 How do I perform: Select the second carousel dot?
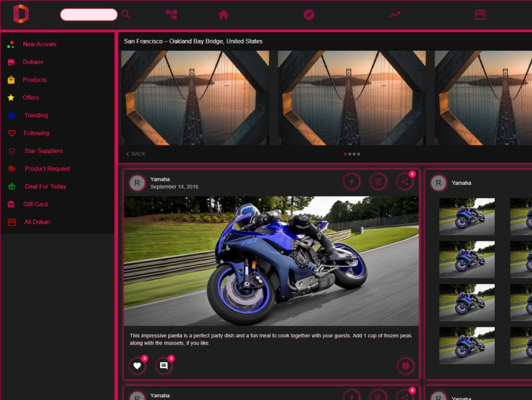click(350, 154)
